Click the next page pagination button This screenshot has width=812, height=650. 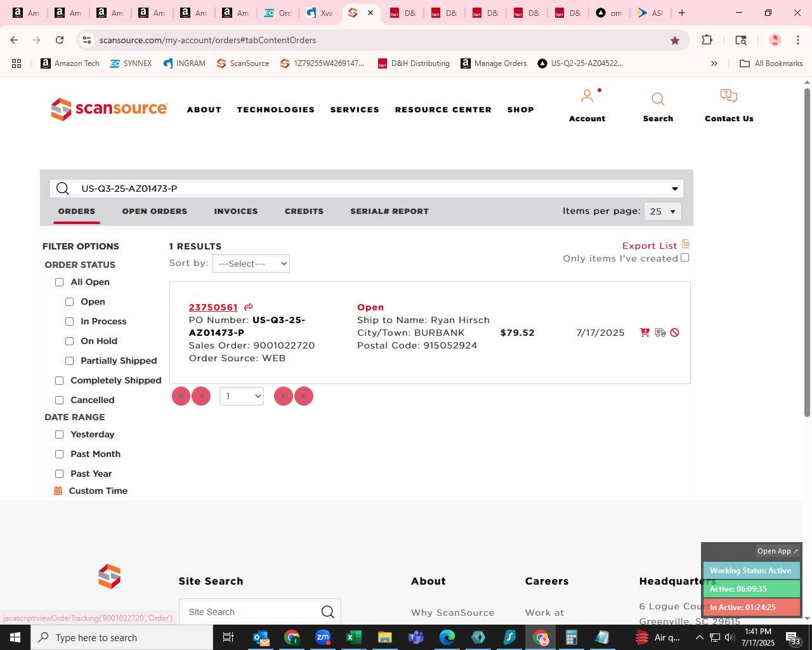point(284,396)
